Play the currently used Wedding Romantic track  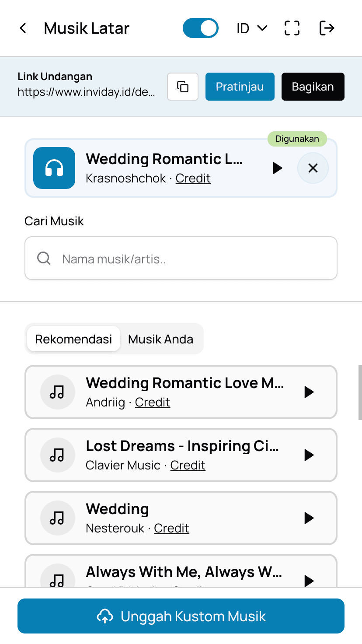click(x=277, y=168)
